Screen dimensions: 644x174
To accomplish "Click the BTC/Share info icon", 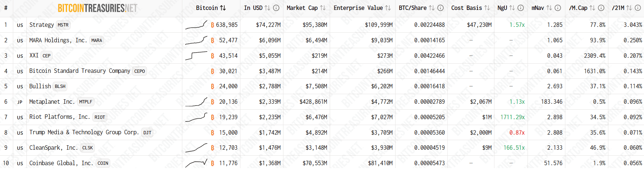I will click(x=440, y=8).
